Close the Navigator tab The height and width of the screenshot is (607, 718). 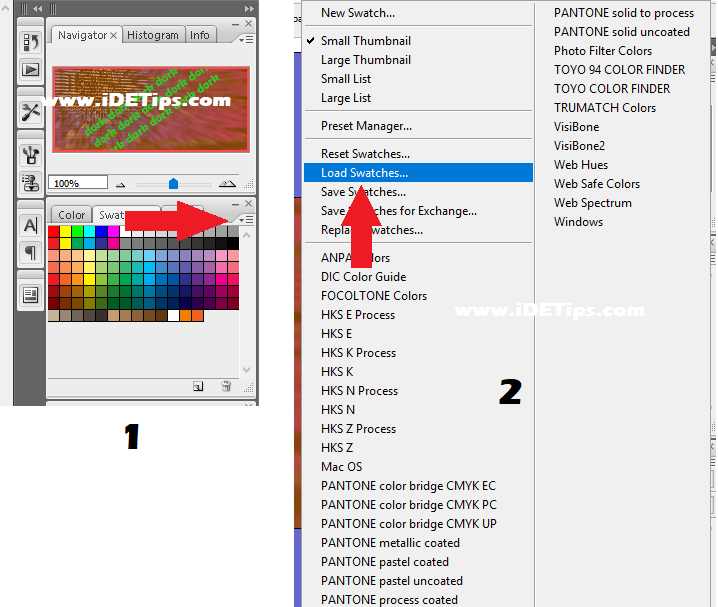[x=114, y=35]
